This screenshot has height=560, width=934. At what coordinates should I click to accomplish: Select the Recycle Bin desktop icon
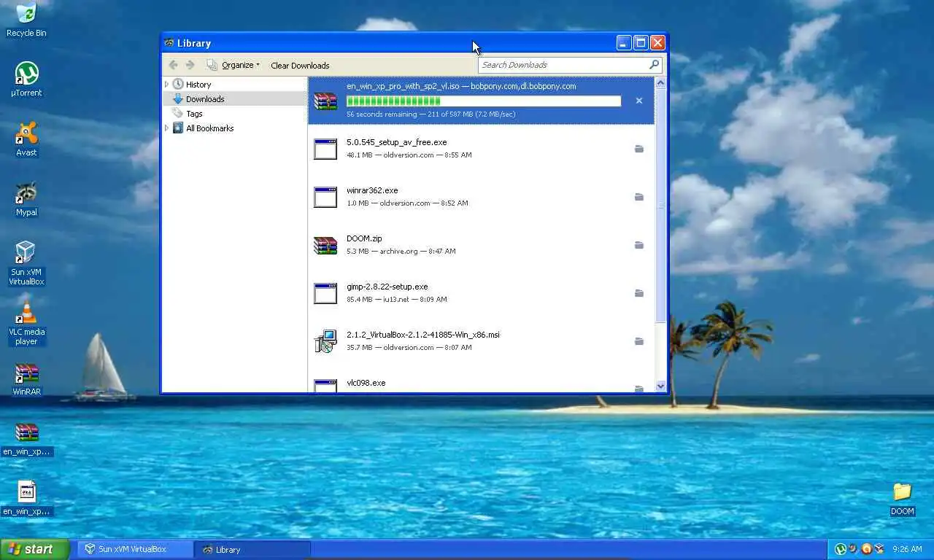26,20
